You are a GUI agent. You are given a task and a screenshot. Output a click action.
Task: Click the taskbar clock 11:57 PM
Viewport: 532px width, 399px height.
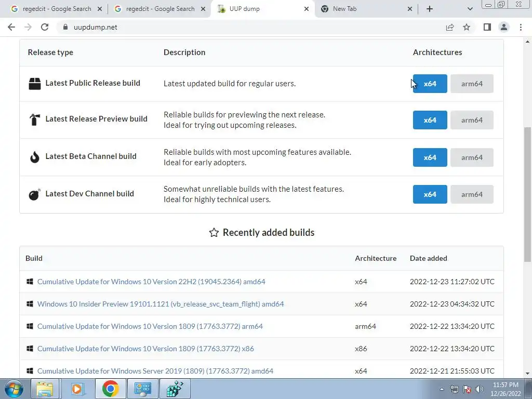point(506,389)
